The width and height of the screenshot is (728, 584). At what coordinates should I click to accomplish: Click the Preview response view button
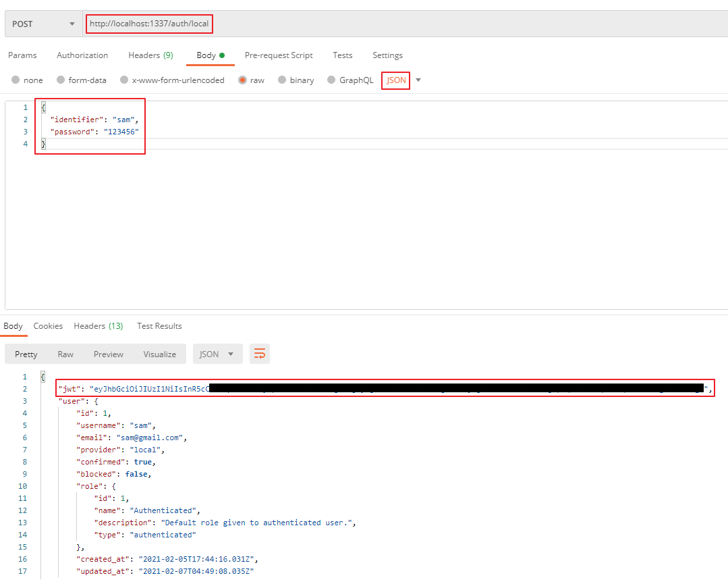coord(109,354)
